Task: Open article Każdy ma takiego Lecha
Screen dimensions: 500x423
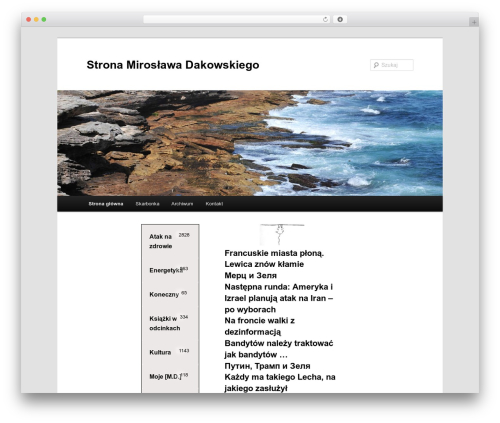Action: click(280, 383)
